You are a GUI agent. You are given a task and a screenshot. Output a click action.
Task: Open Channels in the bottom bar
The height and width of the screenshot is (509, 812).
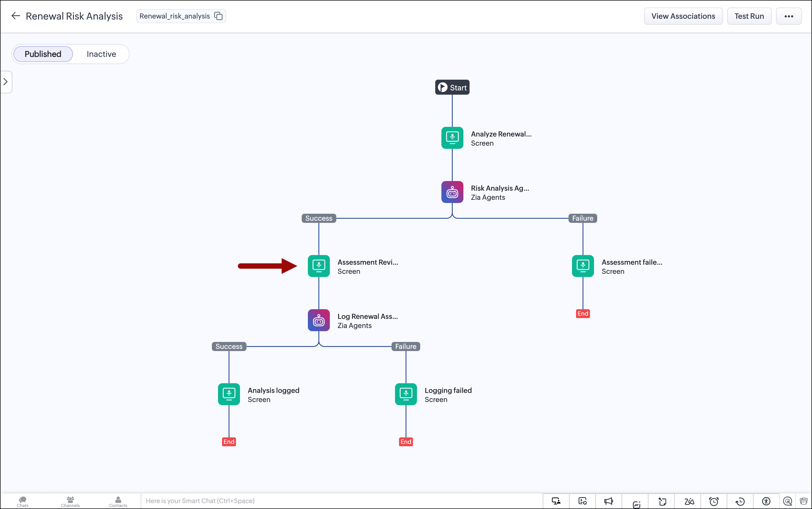[x=70, y=501]
